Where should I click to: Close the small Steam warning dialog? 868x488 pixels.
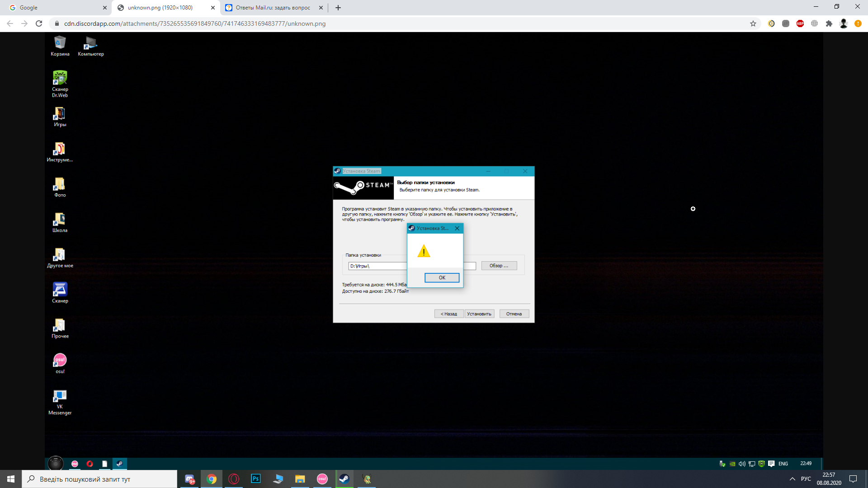457,228
